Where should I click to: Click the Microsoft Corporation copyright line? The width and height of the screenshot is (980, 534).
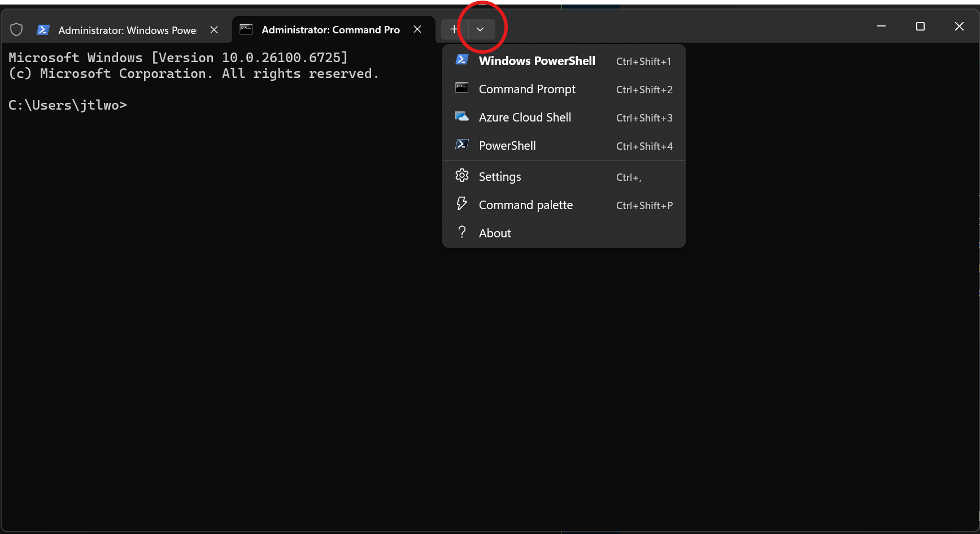click(x=194, y=73)
